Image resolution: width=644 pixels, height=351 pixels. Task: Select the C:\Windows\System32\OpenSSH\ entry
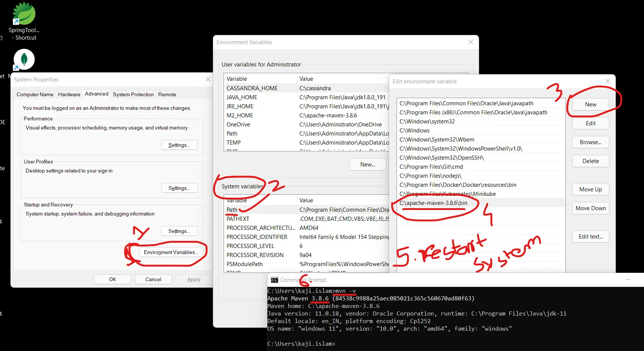(x=481, y=158)
